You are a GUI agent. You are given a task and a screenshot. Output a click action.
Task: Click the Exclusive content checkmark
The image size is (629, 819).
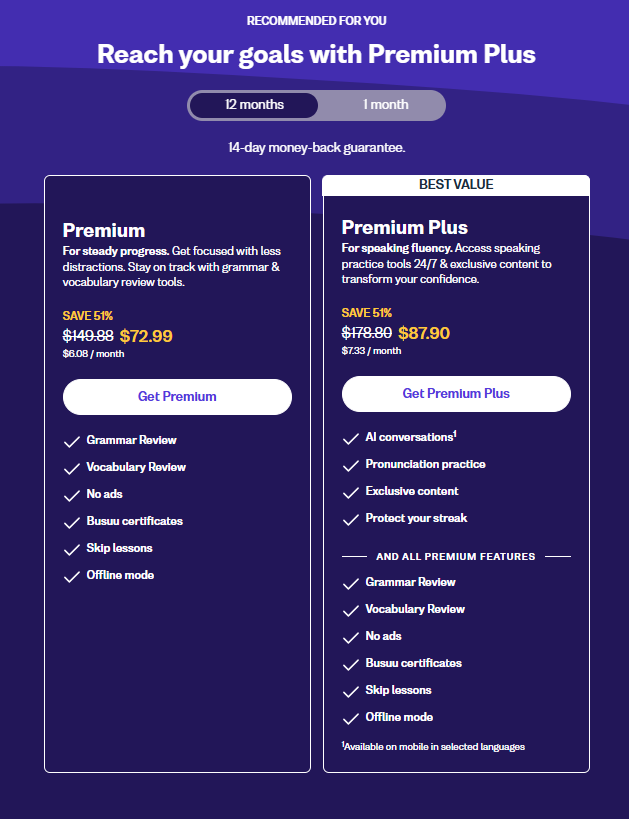352,491
